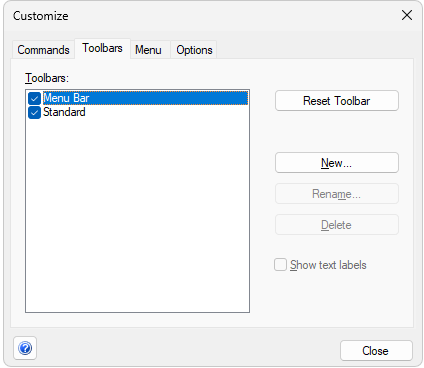The image size is (424, 368).
Task: Uncheck the Menu Bar toolbar checkbox
Action: (34, 99)
